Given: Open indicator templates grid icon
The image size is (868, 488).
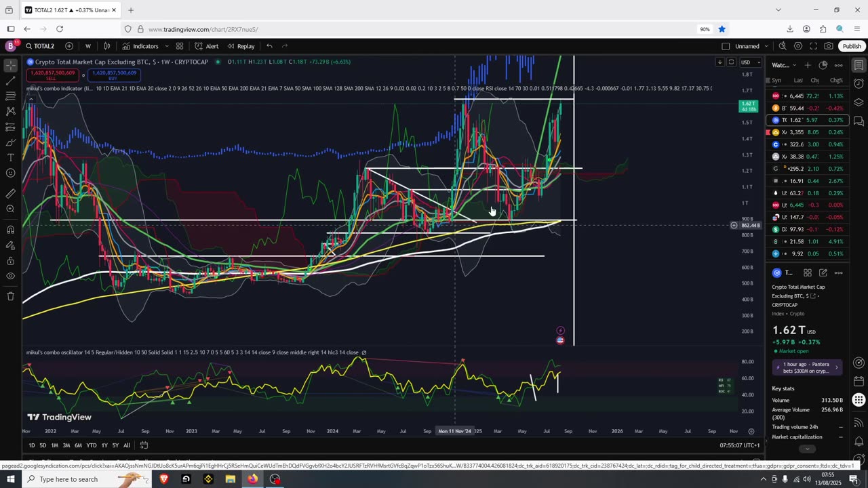Looking at the screenshot, I should point(180,46).
